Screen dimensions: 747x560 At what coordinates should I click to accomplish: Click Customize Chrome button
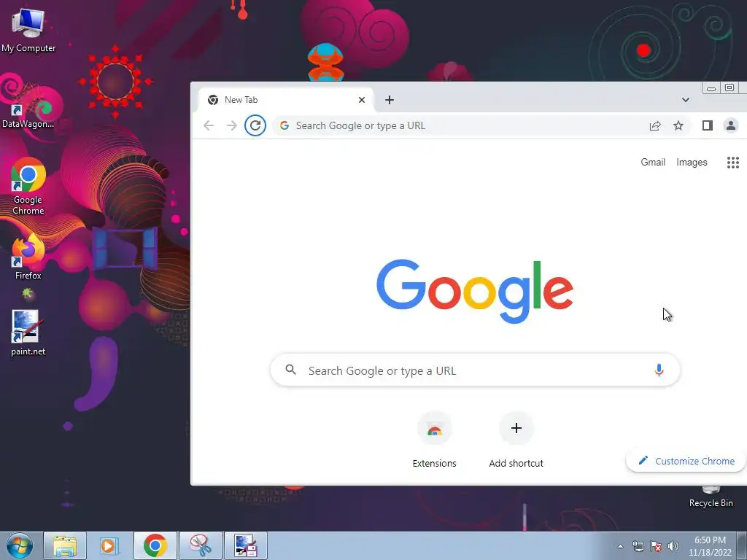(x=686, y=461)
